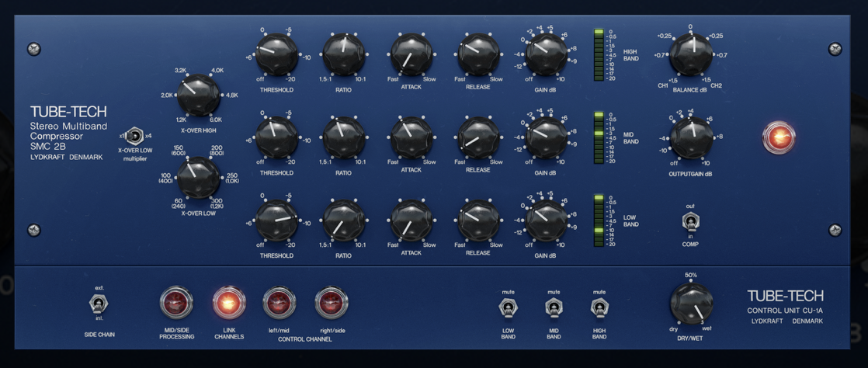Viewport: 868px width, 368px height.
Task: Click the Output Gain dB knob
Action: click(691, 137)
